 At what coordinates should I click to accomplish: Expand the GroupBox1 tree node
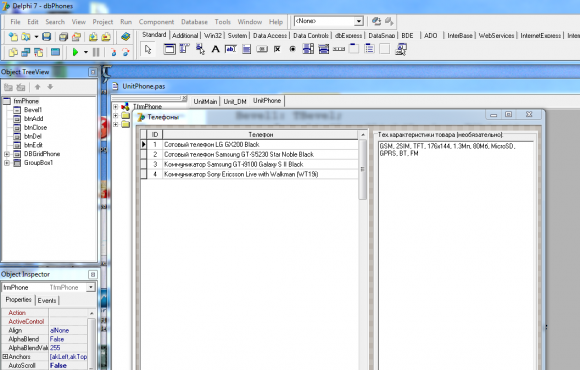tap(7, 163)
